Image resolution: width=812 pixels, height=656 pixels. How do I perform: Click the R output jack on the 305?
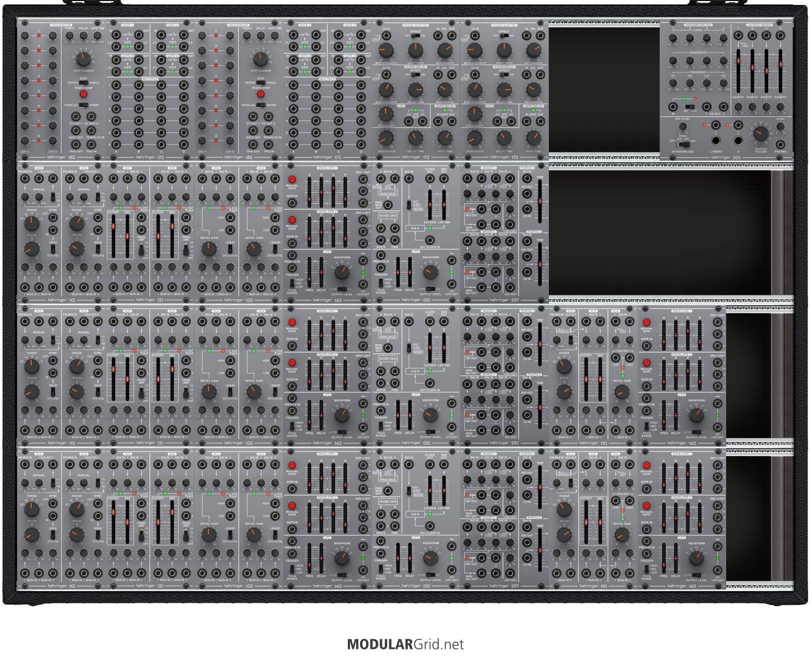click(x=738, y=140)
